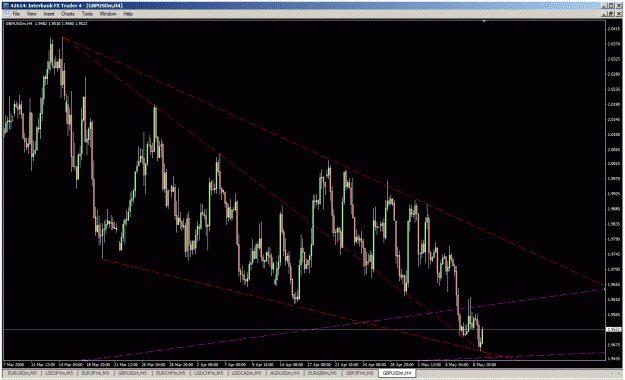Switch to the USDJPYm,M5 chart tab
This screenshot has height=380, width=625.
click(59, 373)
